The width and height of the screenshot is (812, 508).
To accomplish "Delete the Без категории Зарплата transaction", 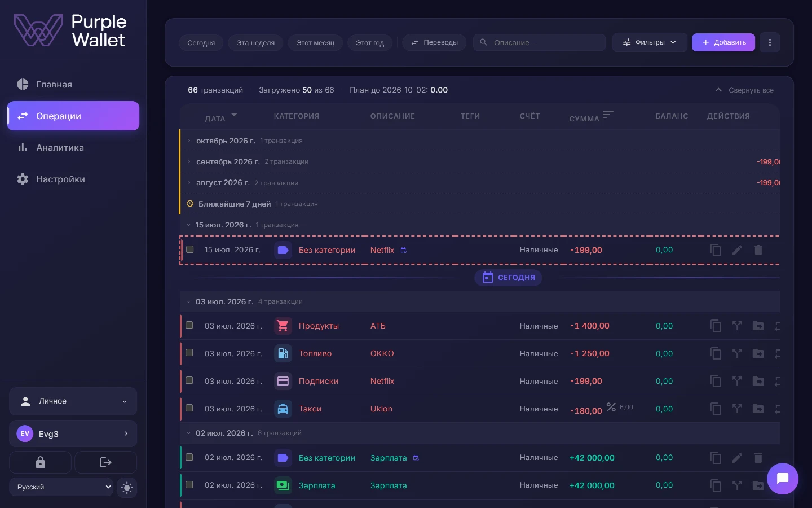I will [758, 458].
